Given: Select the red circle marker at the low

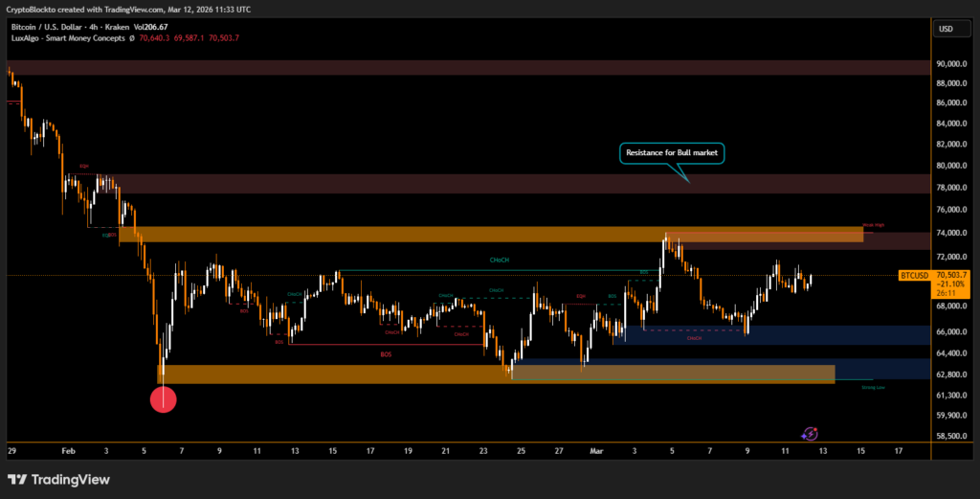Looking at the screenshot, I should [x=164, y=398].
